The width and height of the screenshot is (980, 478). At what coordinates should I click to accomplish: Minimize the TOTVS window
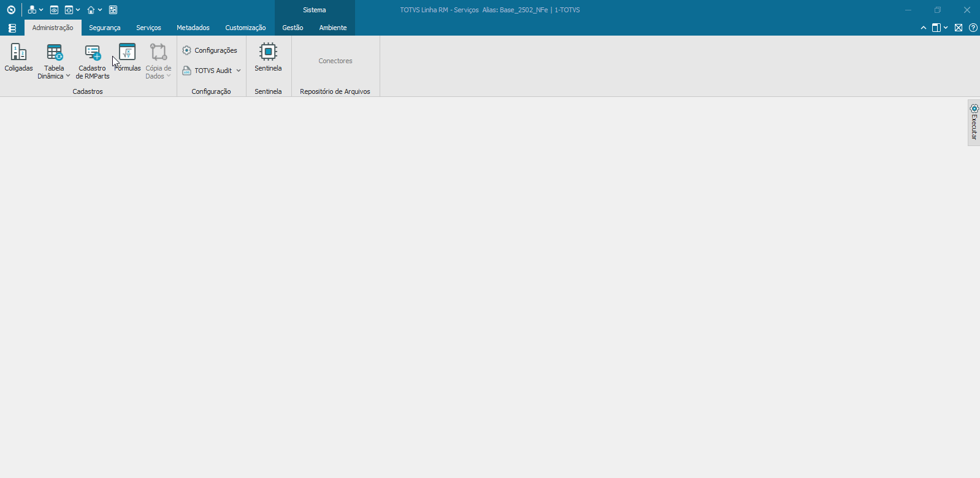coord(908,10)
